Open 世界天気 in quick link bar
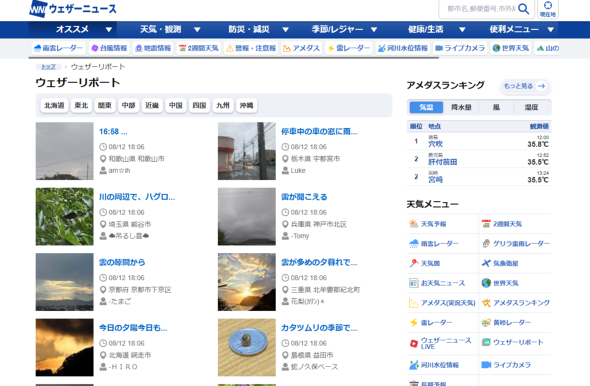 click(511, 48)
